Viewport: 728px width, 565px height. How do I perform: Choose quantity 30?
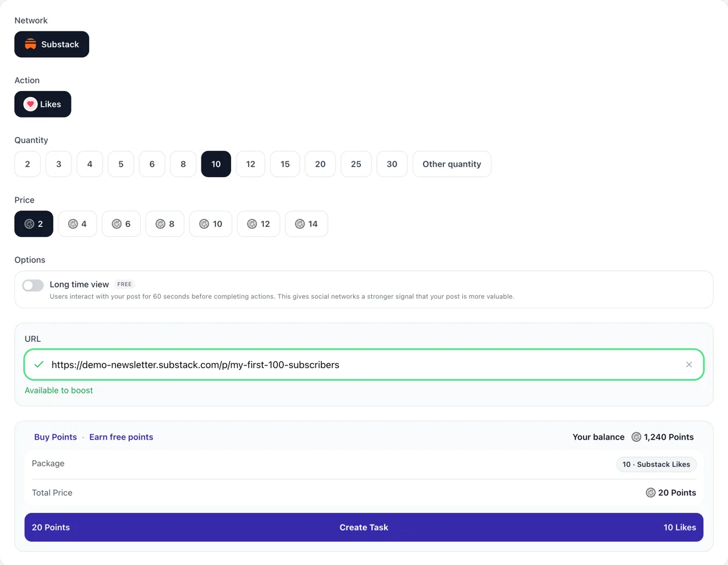click(392, 164)
